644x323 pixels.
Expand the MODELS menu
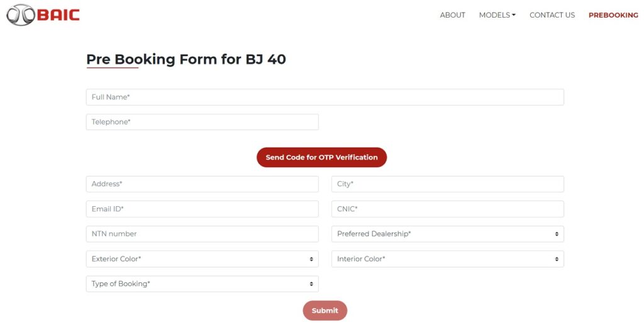tap(497, 15)
